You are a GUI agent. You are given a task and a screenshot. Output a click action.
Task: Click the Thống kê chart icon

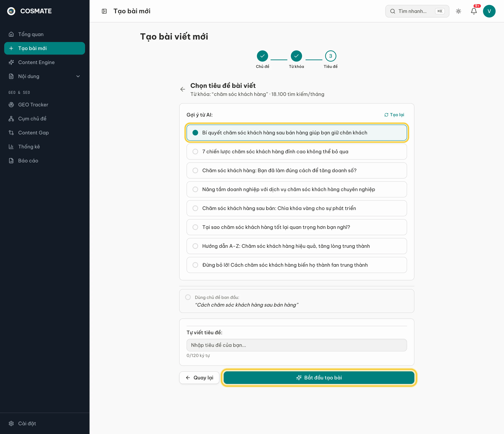tap(11, 147)
